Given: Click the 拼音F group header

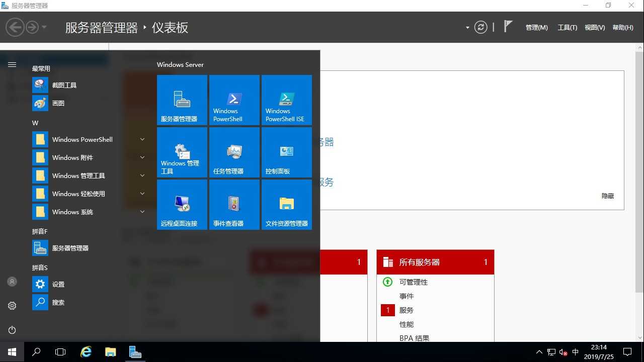Looking at the screenshot, I should pyautogui.click(x=40, y=232).
